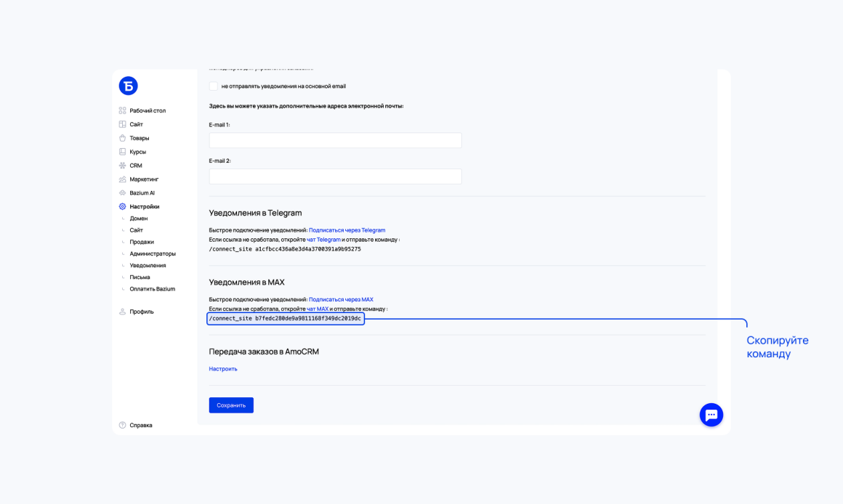843x504 pixels.
Task: Click the Сохранить button
Action: 231,405
